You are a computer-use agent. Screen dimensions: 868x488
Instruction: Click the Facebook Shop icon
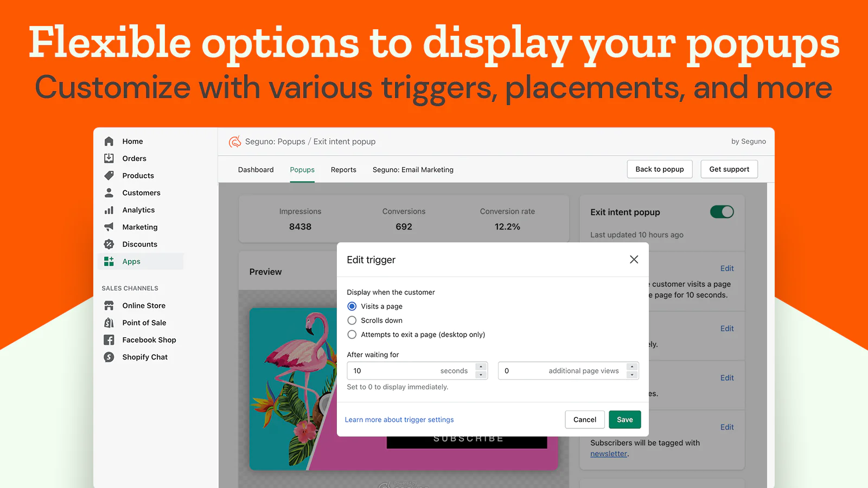(109, 340)
